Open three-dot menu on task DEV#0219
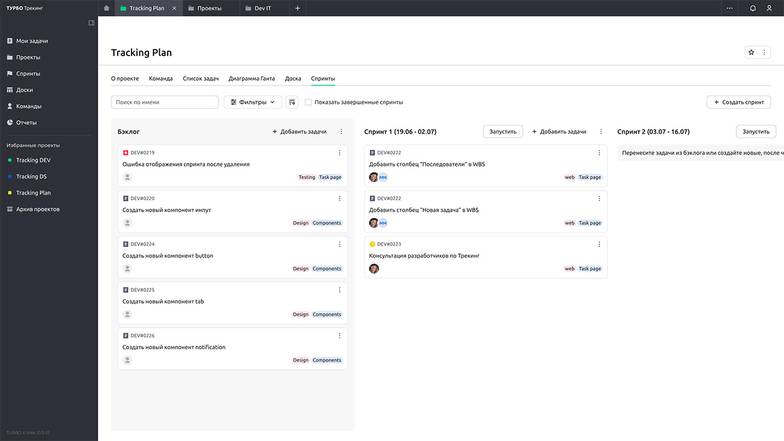Image resolution: width=784 pixels, height=441 pixels. click(x=340, y=153)
